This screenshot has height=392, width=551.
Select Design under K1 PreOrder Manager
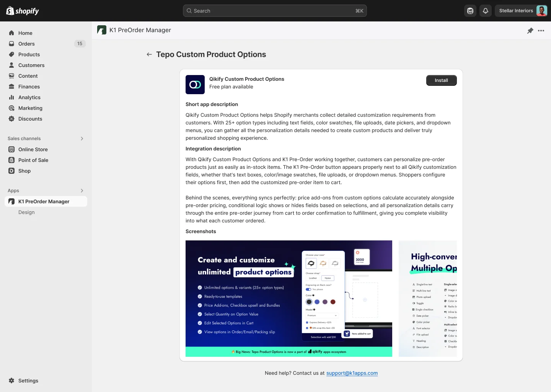(26, 212)
